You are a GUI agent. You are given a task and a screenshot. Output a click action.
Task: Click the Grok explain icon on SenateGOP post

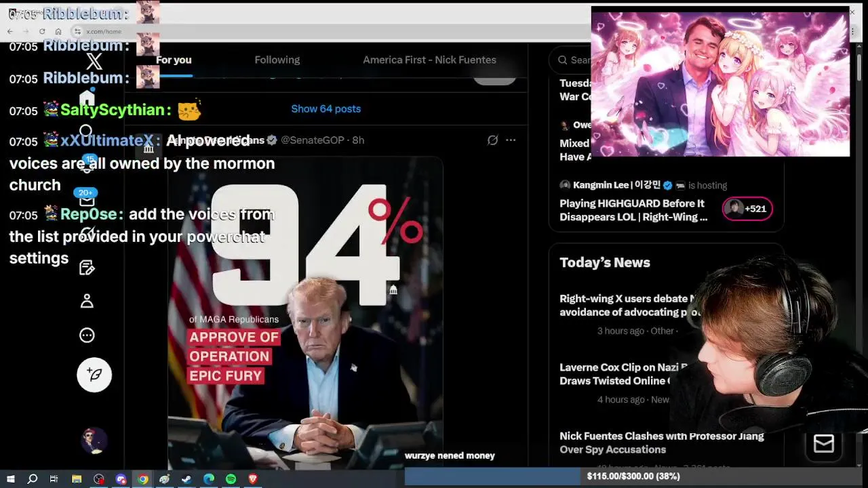point(493,140)
